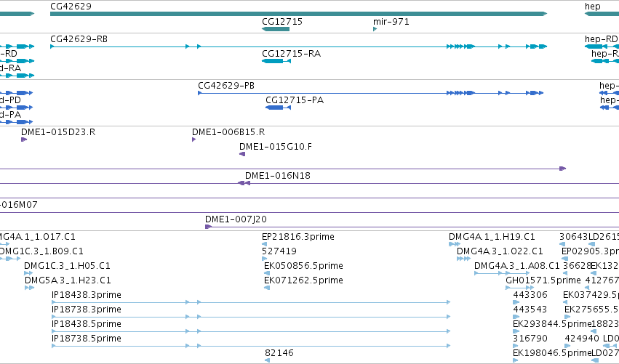Select the DMG4A.3_1.A08.C1 alignment
Viewport: 619px width, 364px height.
pyautogui.click(x=502, y=273)
